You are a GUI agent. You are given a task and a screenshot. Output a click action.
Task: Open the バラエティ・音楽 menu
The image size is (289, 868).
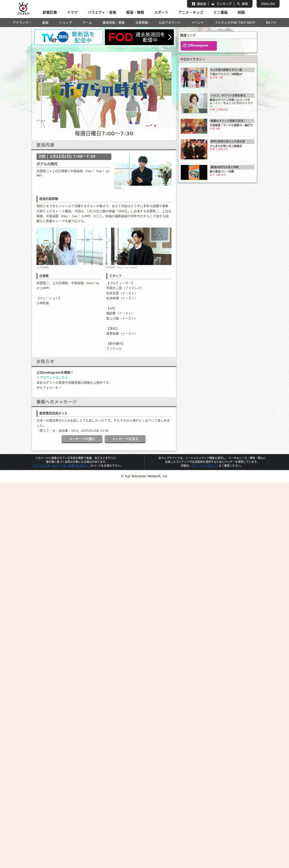coord(102,12)
